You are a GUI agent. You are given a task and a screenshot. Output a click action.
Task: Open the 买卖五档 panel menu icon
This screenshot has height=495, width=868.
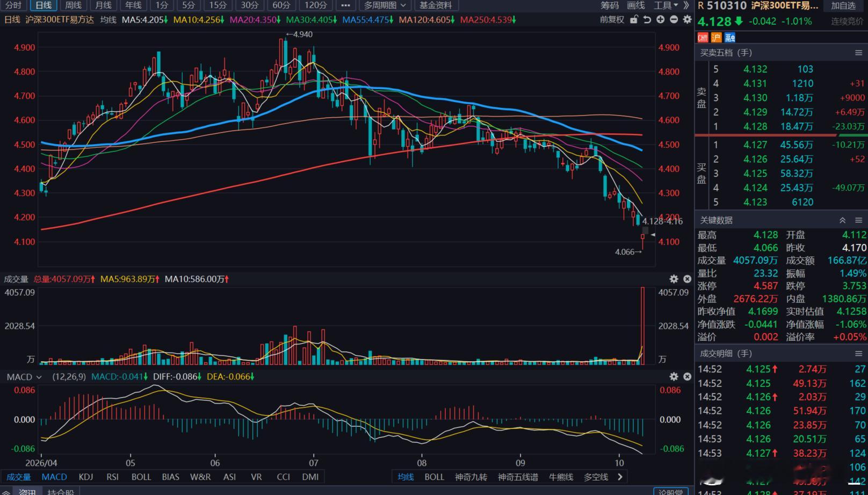coord(858,53)
